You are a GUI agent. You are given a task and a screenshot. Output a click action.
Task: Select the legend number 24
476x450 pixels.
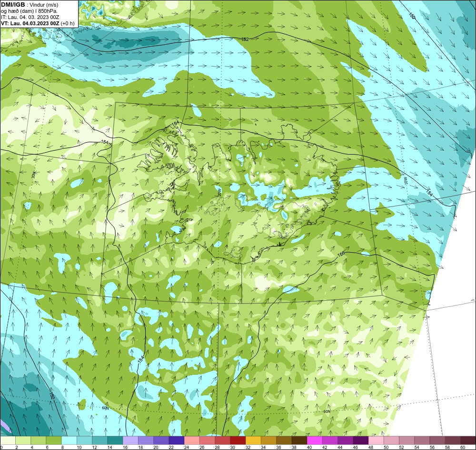click(187, 447)
